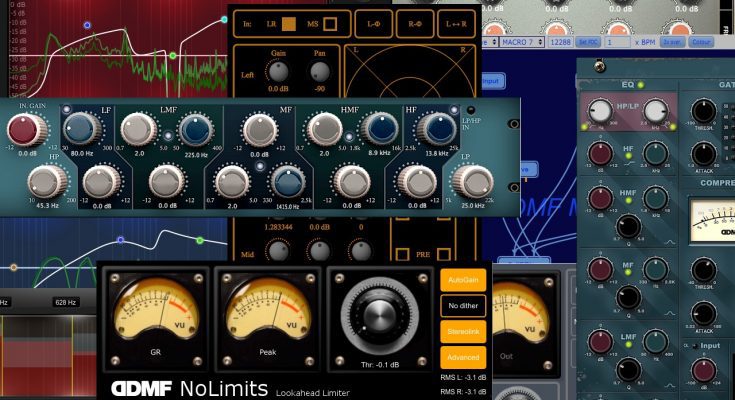Viewport: 735px width, 400px height.
Task: Click the 12288 value field
Action: pos(564,43)
